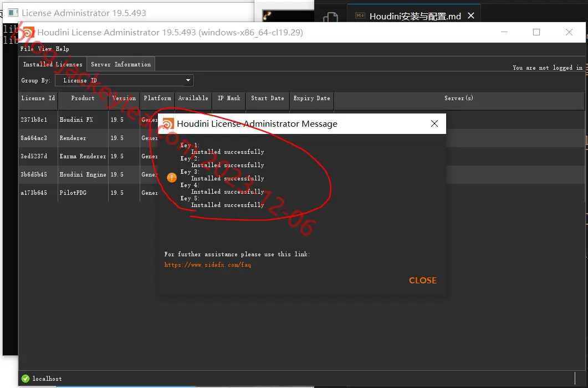Open the View menu
This screenshot has width=588, height=388.
45,49
